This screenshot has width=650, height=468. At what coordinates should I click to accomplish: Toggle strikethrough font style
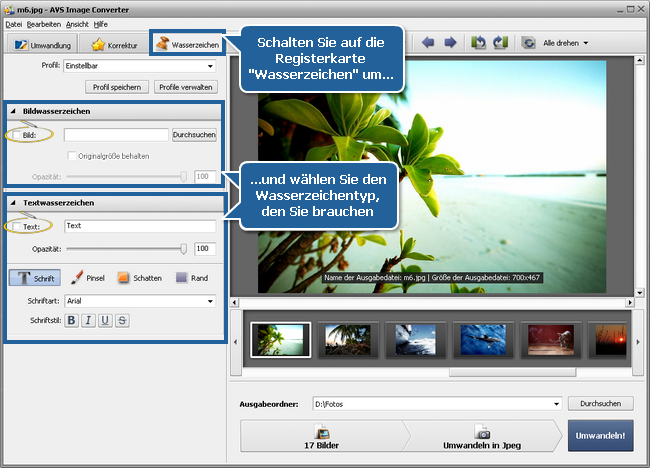[122, 320]
